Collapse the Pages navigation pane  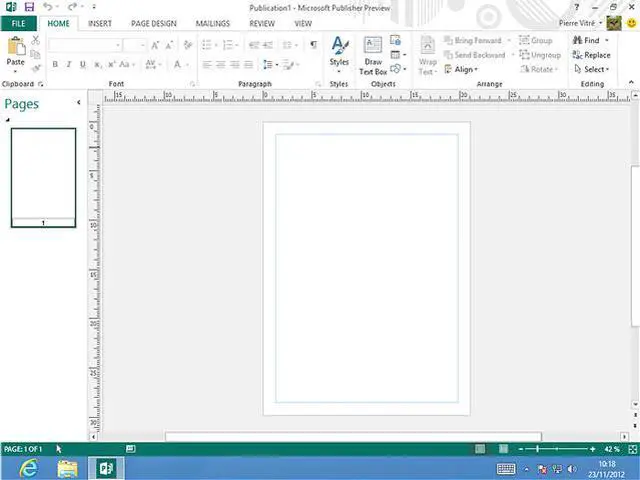click(x=79, y=102)
